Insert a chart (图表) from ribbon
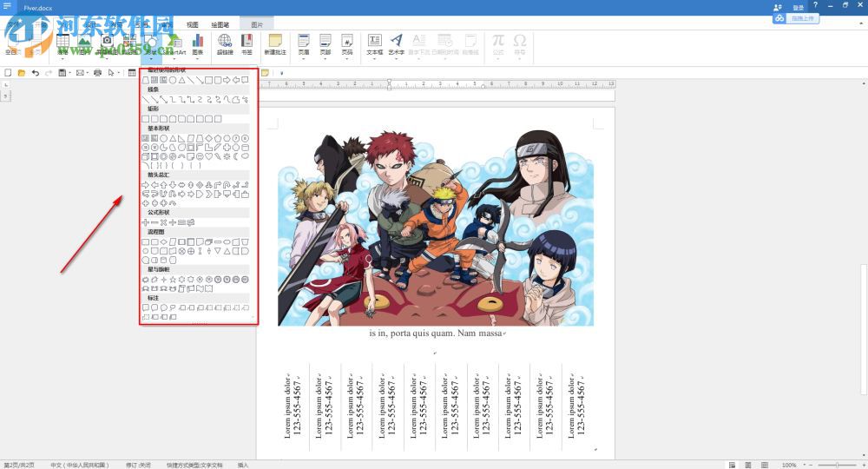Screen dimensions: 868x469 pyautogui.click(x=198, y=44)
